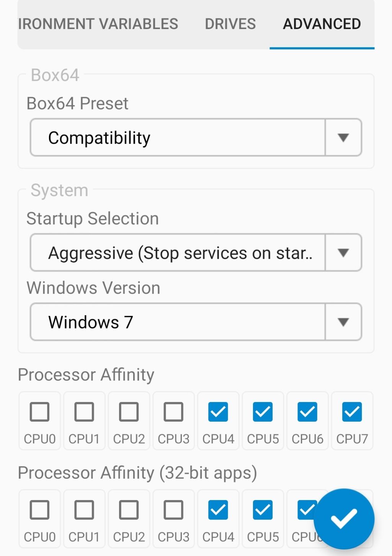Image resolution: width=392 pixels, height=556 pixels.
Task: Switch to the Drives tab
Action: [230, 24]
